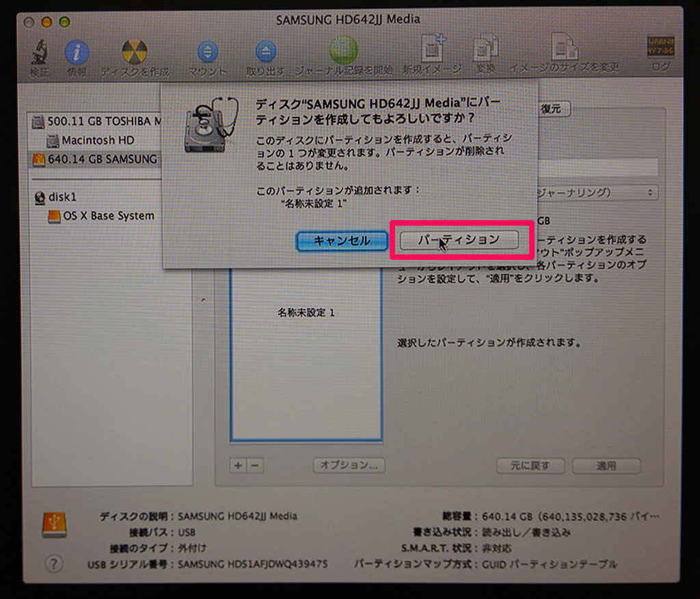
Task: Confirm with the パーティション button in dialog
Action: 459,240
